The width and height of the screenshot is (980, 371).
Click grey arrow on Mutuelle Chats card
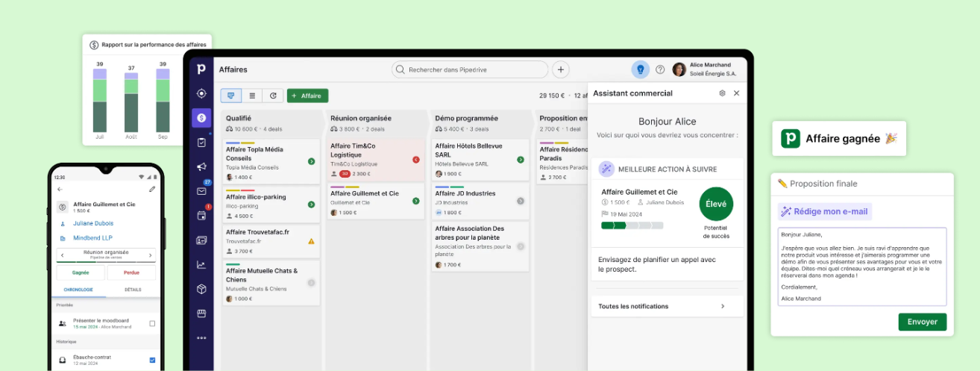[x=311, y=282]
